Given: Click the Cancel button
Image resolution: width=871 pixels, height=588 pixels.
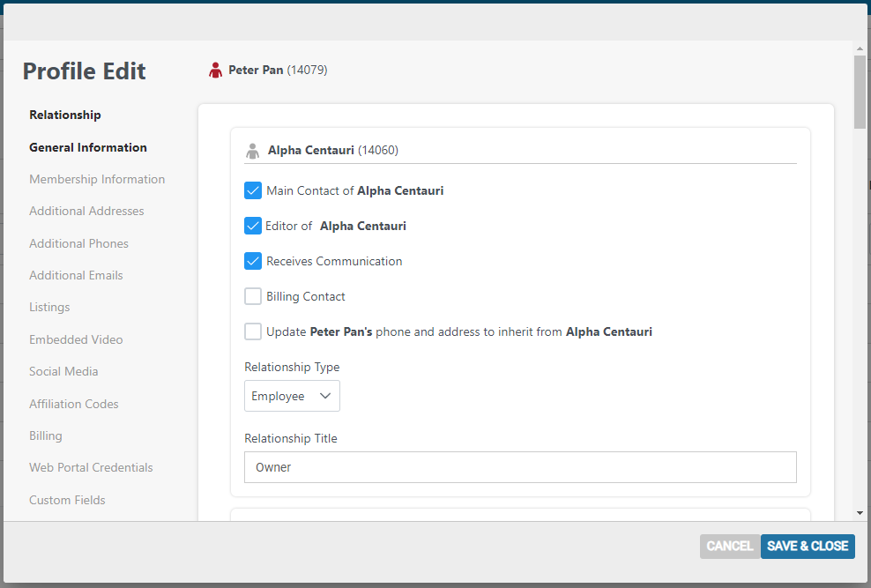Looking at the screenshot, I should coord(730,547).
